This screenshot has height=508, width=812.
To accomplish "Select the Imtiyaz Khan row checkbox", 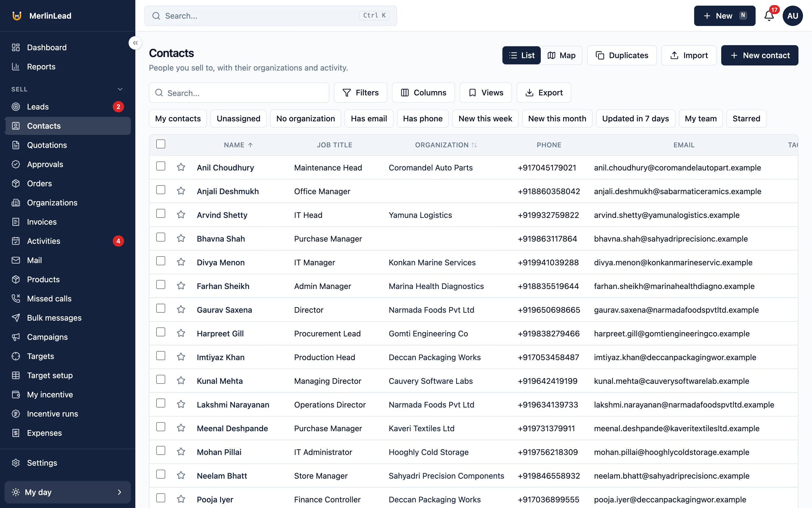I will coord(161,356).
